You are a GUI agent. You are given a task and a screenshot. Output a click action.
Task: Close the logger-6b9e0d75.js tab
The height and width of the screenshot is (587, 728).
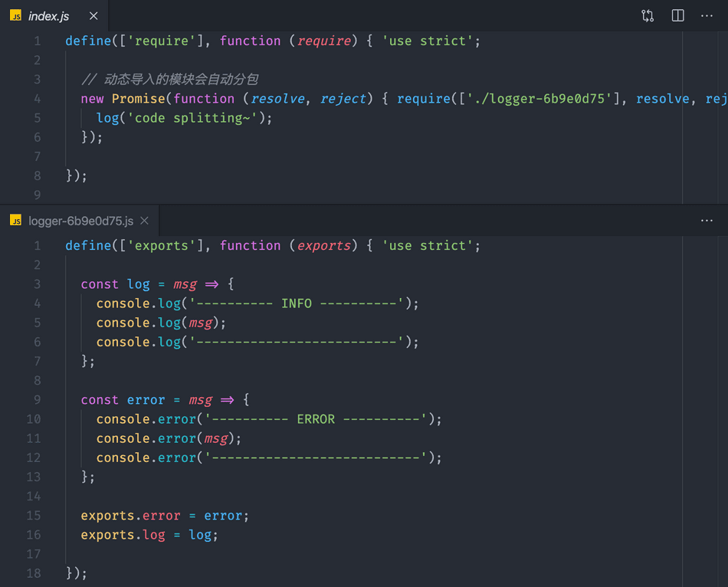pyautogui.click(x=145, y=221)
